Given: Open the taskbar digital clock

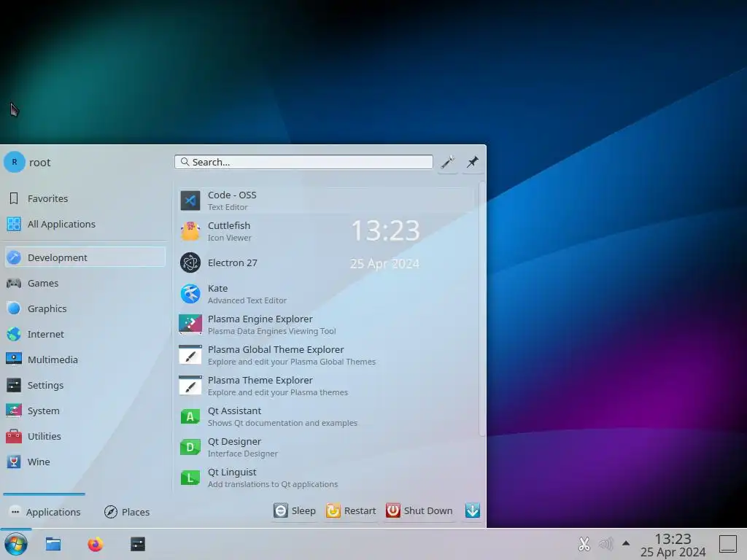Looking at the screenshot, I should coord(673,545).
